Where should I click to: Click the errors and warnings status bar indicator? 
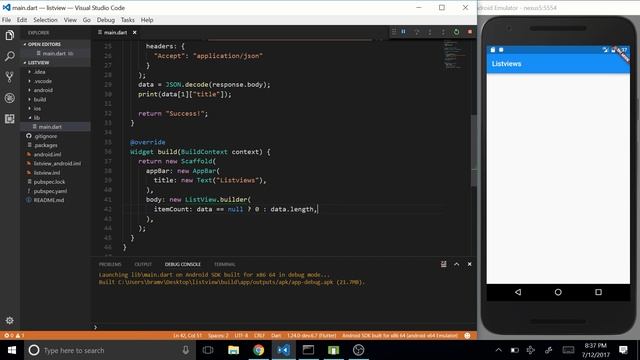pyautogui.click(x=14, y=336)
